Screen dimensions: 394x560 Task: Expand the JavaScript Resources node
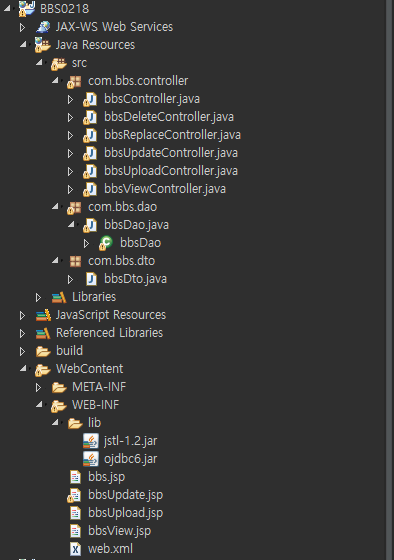coord(22,315)
